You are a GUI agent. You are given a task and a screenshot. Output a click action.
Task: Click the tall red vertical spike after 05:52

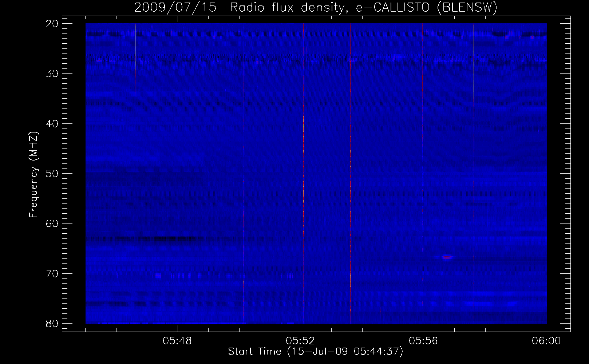point(350,174)
